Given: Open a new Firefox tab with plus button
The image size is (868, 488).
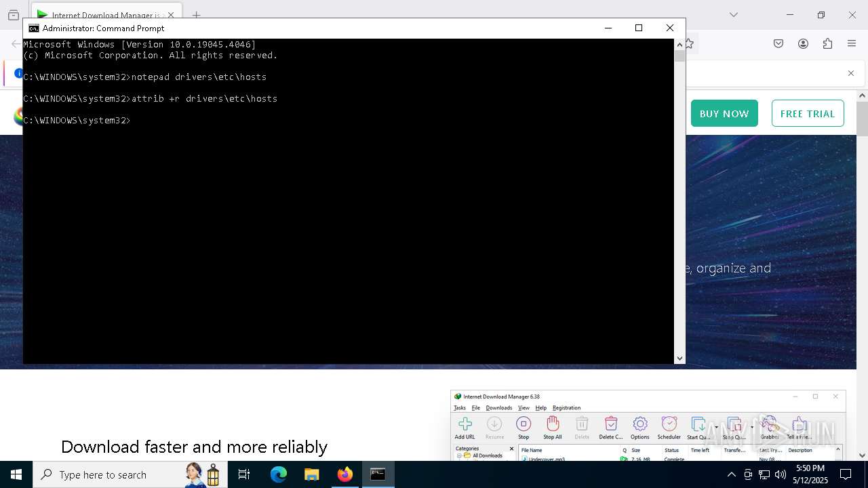Looking at the screenshot, I should [x=196, y=15].
